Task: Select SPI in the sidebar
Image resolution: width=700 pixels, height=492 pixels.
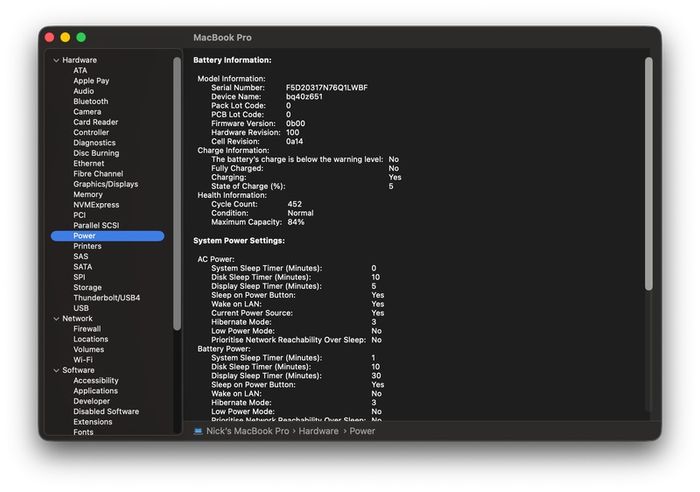Action: pyautogui.click(x=79, y=277)
